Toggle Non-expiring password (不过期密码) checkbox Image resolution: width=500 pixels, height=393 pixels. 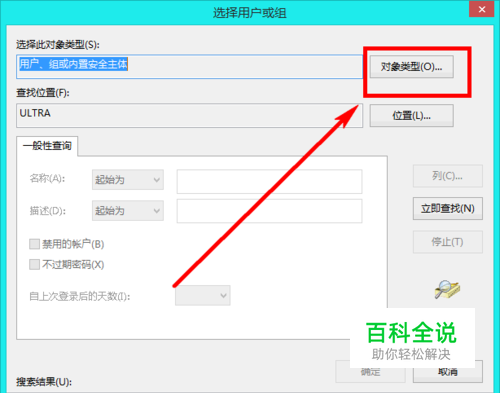(34, 265)
